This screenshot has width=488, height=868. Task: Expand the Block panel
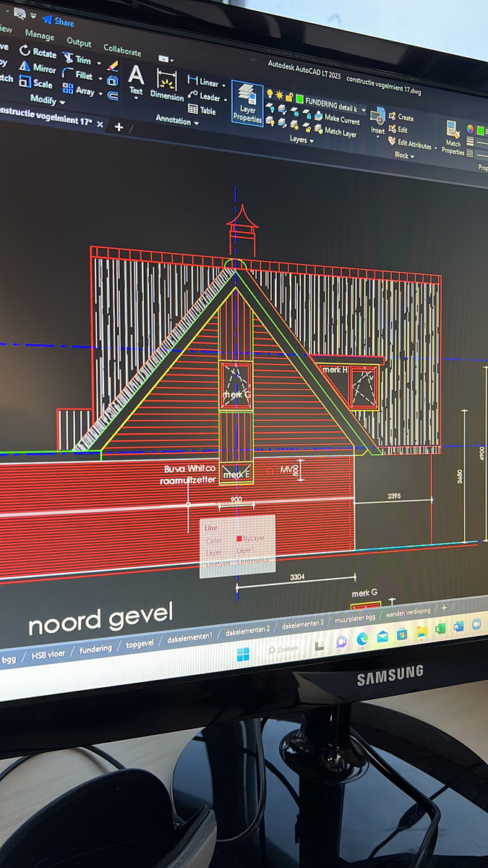tap(406, 155)
